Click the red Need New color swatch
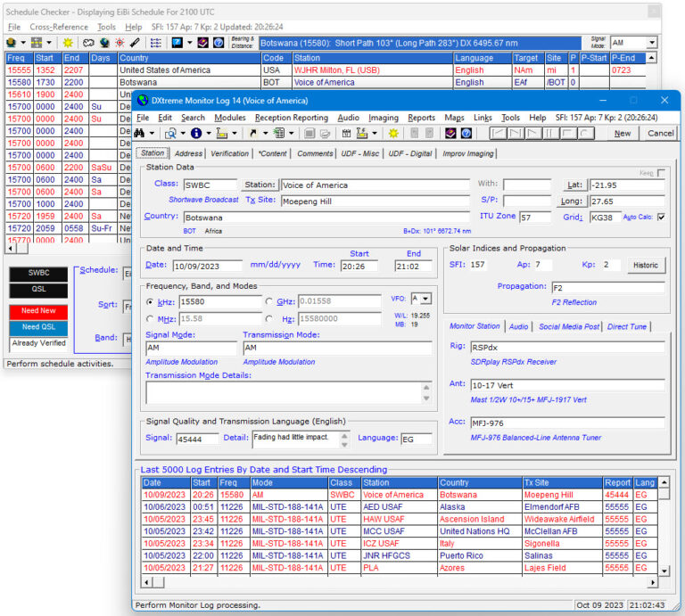 coord(37,311)
